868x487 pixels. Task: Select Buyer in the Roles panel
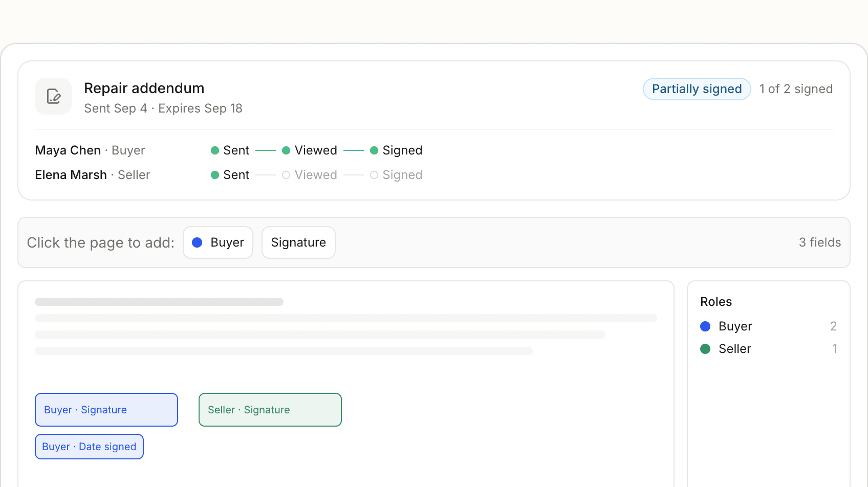[768, 326]
